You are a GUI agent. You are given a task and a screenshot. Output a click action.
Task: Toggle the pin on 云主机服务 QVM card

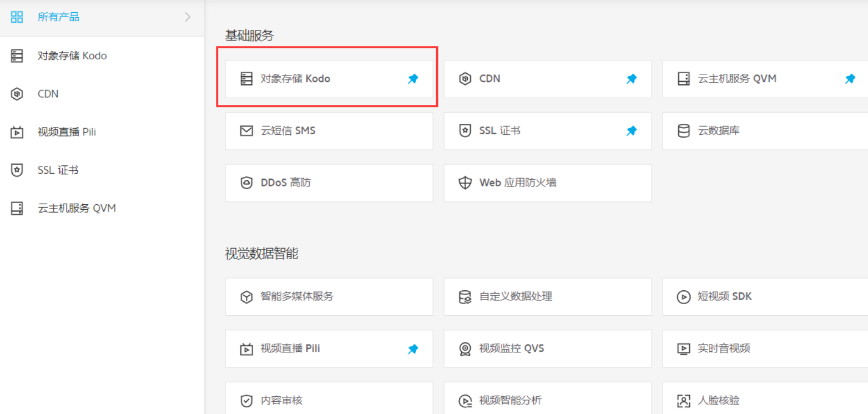[850, 79]
